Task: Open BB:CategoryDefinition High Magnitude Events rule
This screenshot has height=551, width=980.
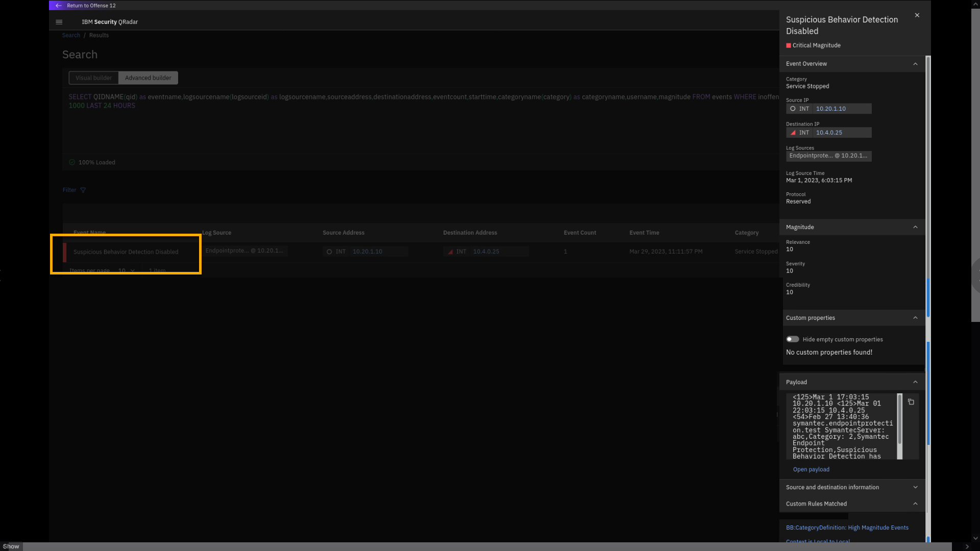Action: pyautogui.click(x=847, y=528)
